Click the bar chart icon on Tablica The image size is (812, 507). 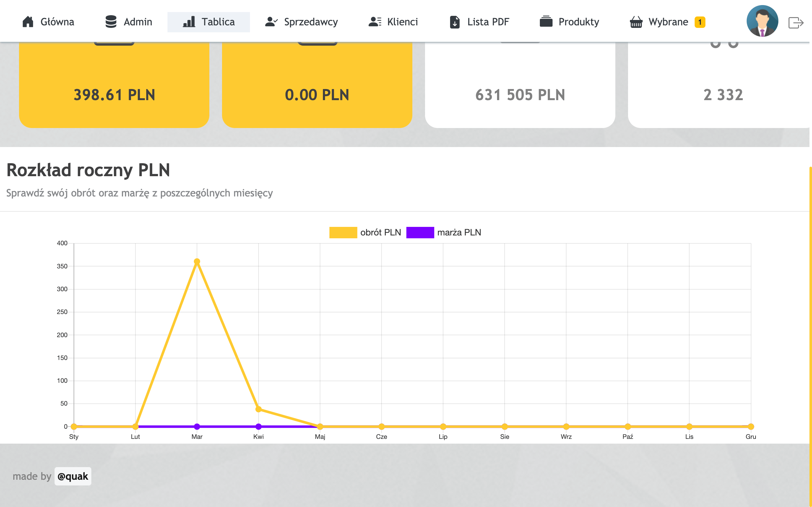pyautogui.click(x=189, y=22)
